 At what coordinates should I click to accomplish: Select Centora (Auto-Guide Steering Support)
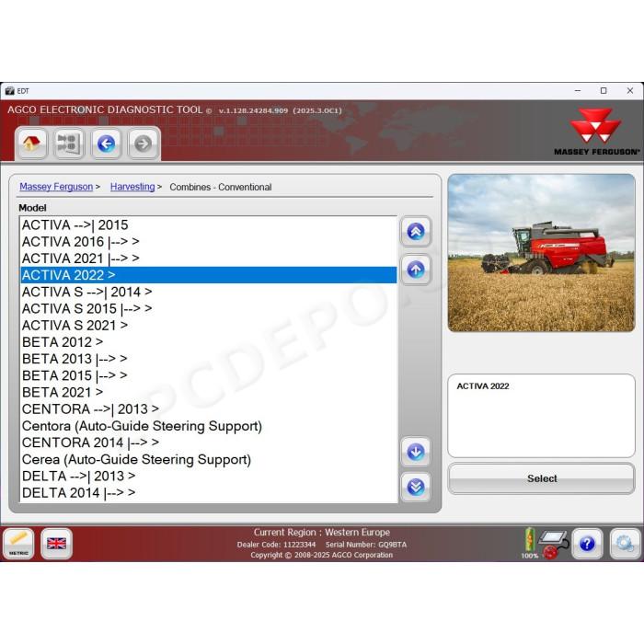click(x=209, y=426)
